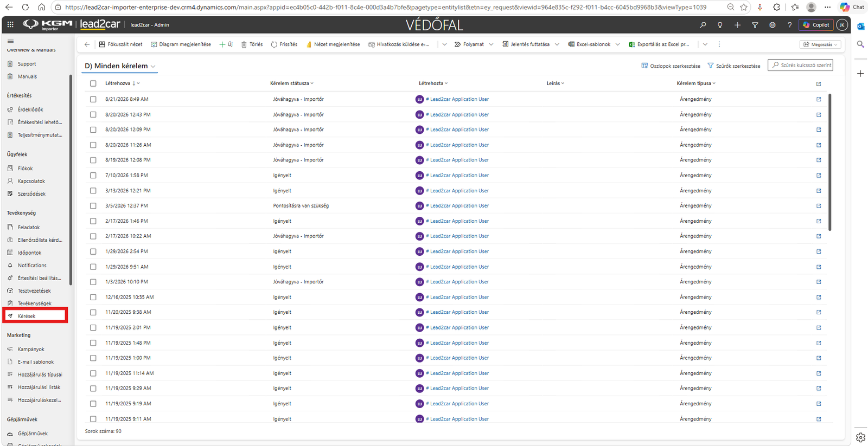
Task: Expand the Folyamat dropdown arrow
Action: [491, 44]
